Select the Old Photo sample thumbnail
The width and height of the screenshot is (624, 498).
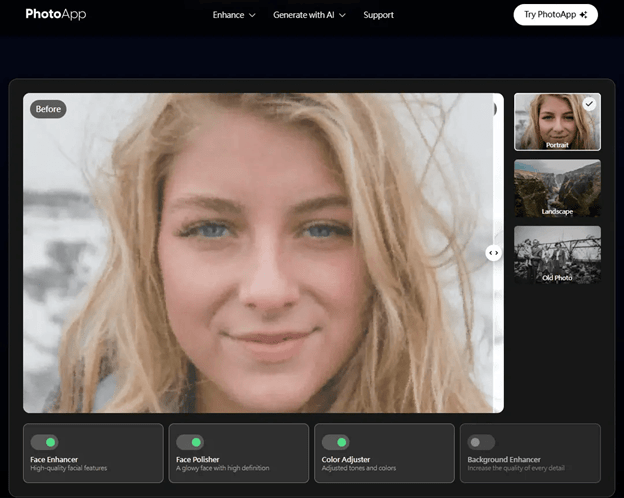click(x=557, y=254)
